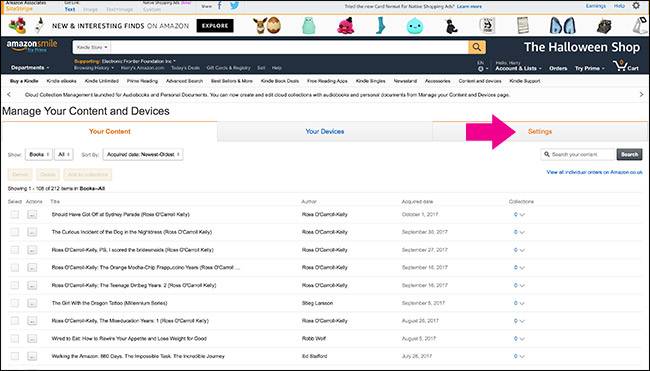Screen dimensions: 650x371
Task: Click the Facebook share icon
Action: pyautogui.click(x=220, y=6)
